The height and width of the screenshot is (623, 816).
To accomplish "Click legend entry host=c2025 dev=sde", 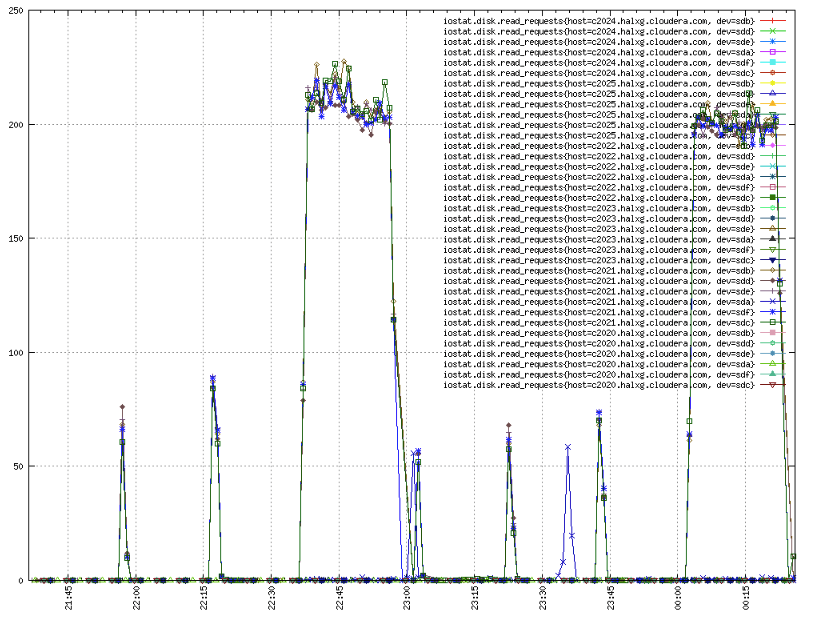I will [614, 104].
